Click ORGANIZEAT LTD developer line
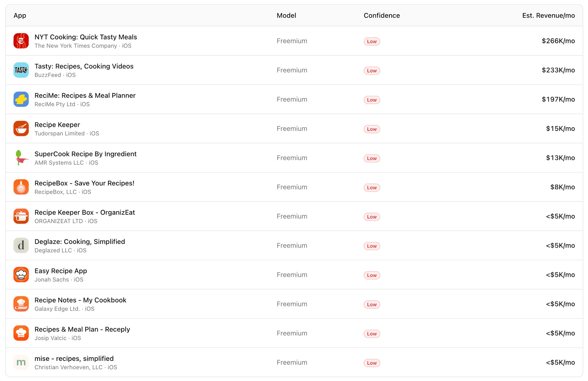 click(x=66, y=221)
